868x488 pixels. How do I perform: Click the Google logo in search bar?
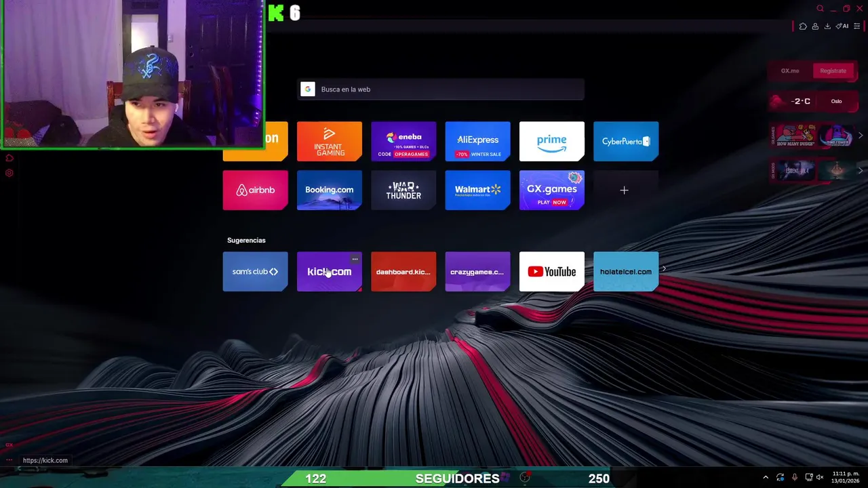point(308,89)
